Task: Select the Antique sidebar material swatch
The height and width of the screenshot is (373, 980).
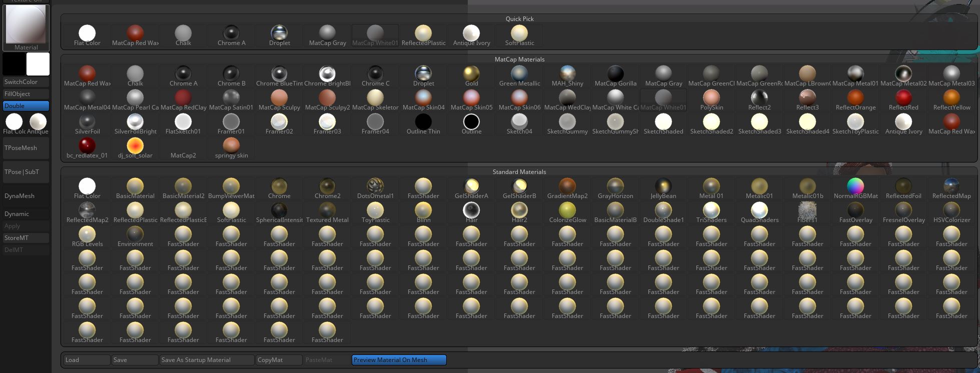Action: [38, 124]
